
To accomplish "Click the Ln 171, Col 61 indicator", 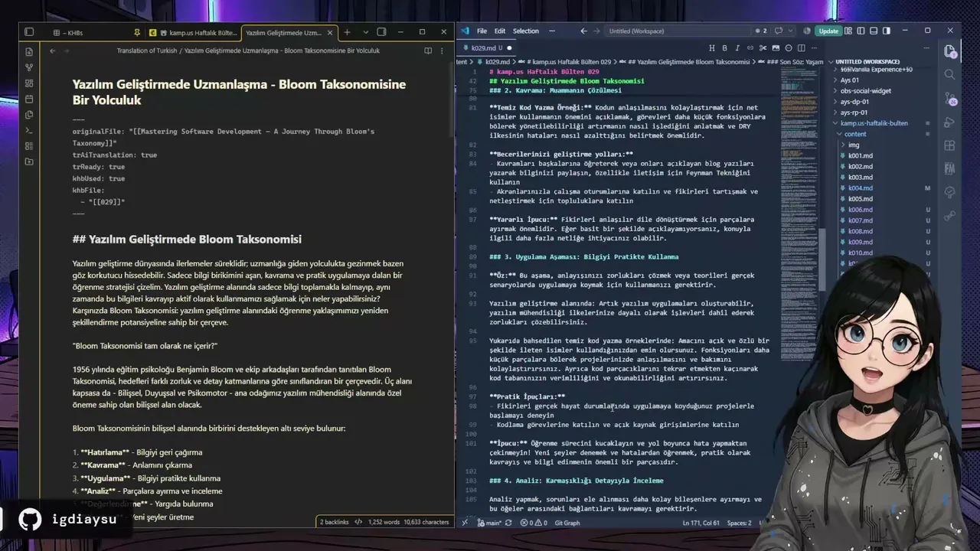I will (701, 523).
